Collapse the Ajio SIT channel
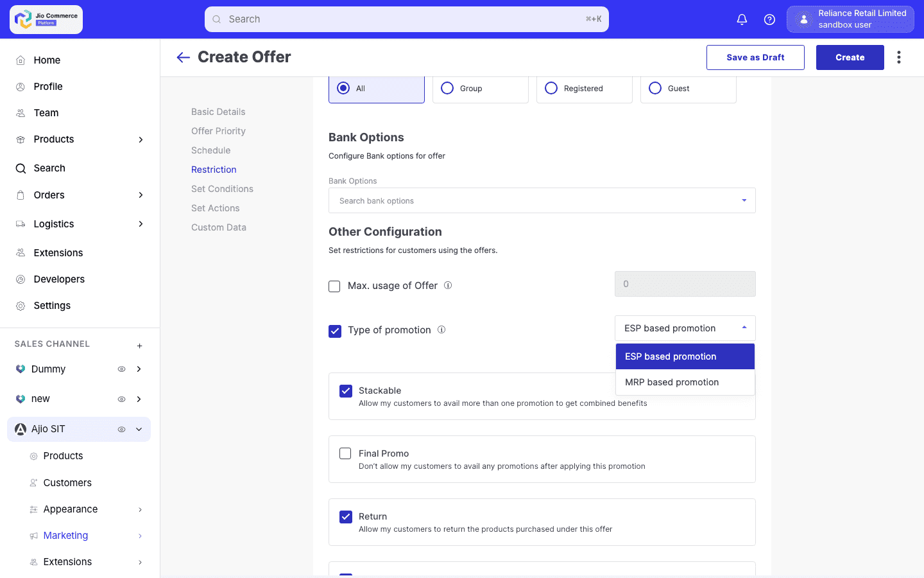This screenshot has width=924, height=578. [138, 429]
